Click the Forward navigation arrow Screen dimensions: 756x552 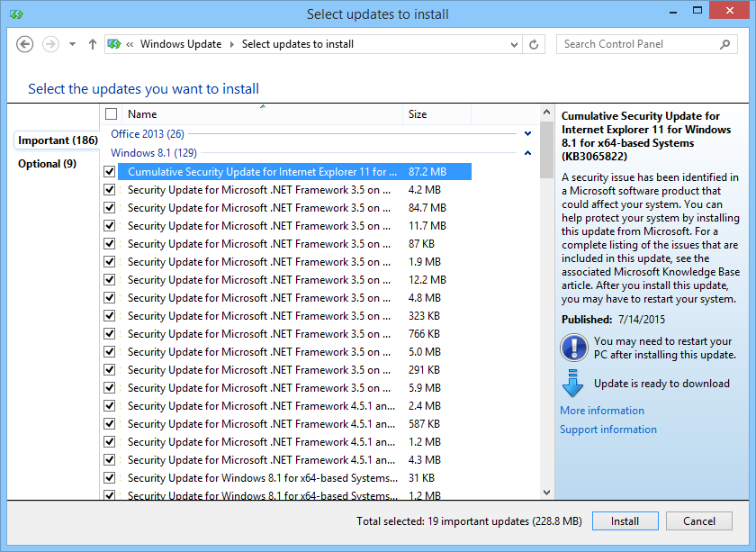click(x=50, y=44)
